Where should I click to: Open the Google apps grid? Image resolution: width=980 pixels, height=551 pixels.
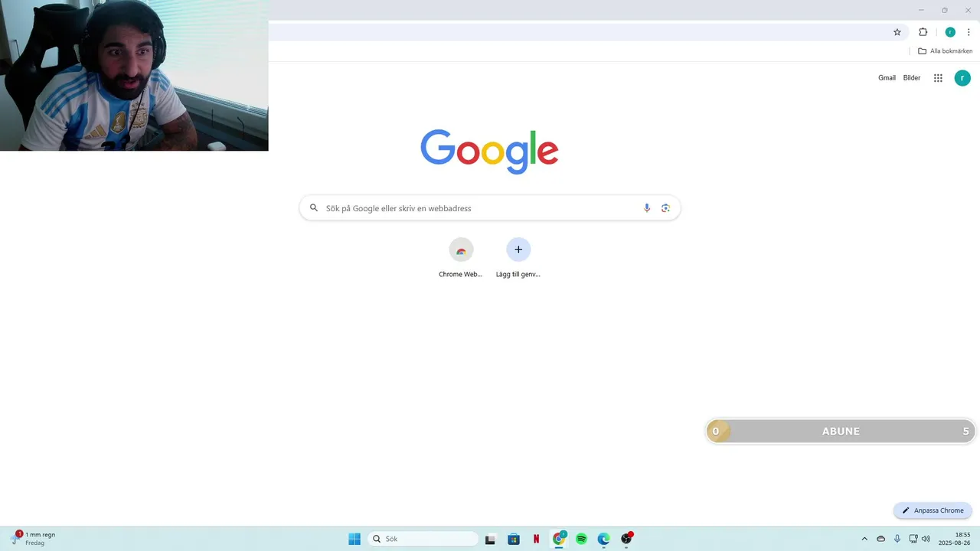tap(938, 78)
